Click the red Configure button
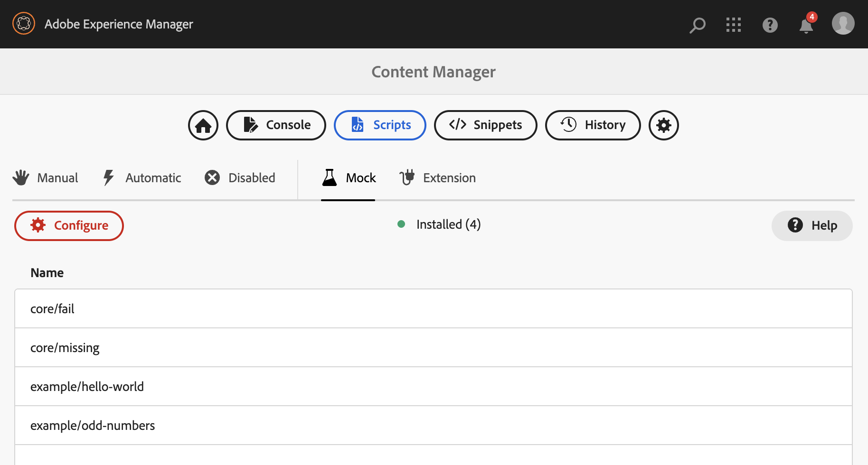Screen dimensions: 868x465 tap(69, 226)
